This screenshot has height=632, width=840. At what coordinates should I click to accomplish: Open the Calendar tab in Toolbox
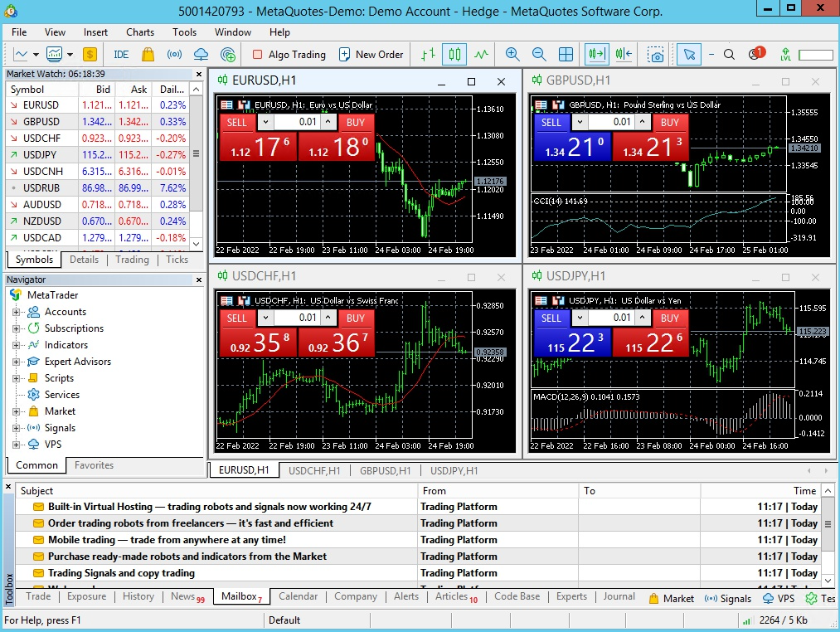(x=298, y=596)
